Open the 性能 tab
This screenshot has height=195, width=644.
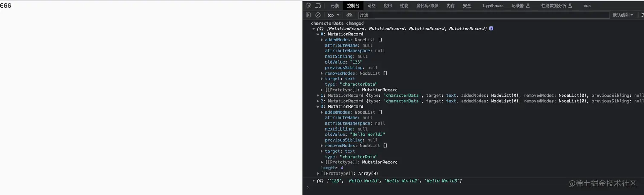[x=404, y=6]
